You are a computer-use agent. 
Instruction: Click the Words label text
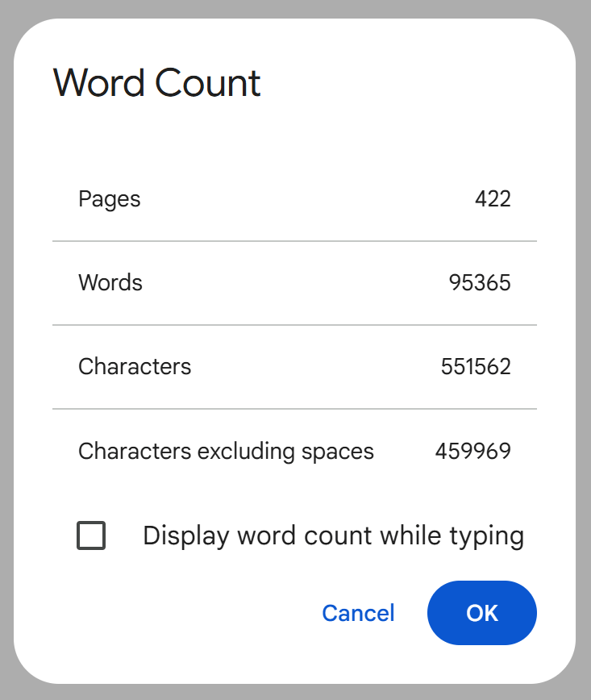(x=110, y=283)
